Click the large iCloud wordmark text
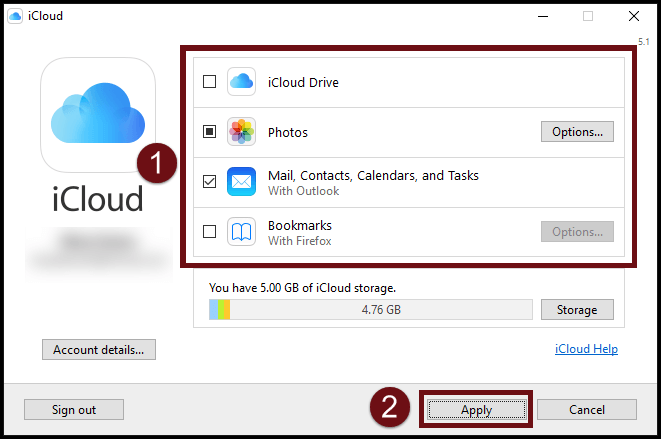The height and width of the screenshot is (439, 661). (x=98, y=199)
